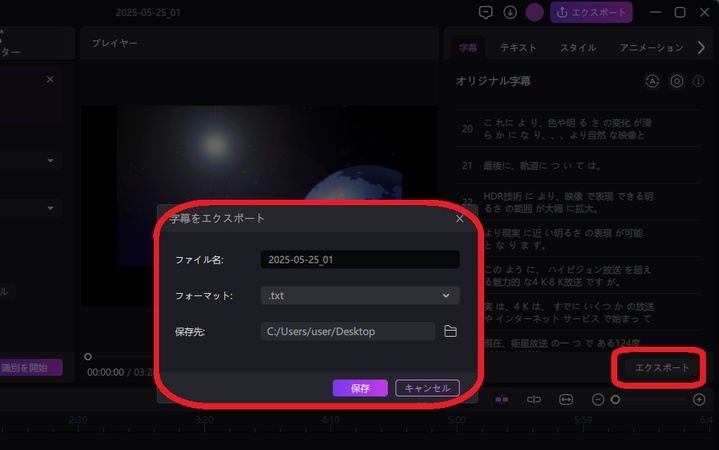The height and width of the screenshot is (450, 719).
Task: Toggle the purple timeline snapping icon
Action: point(502,400)
